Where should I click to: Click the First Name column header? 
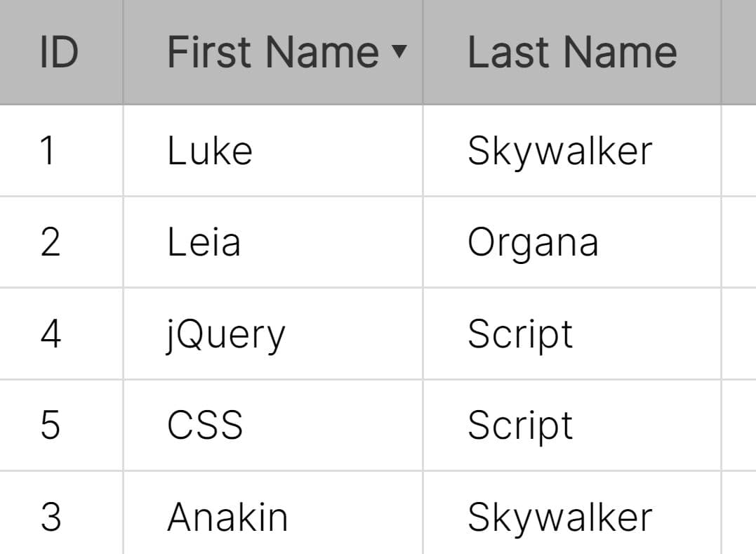(x=274, y=52)
